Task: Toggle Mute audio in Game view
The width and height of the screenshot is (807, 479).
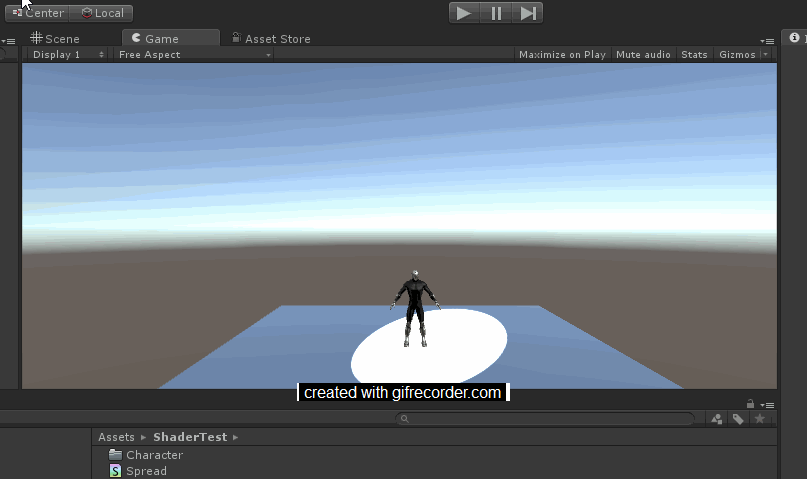Action: 643,55
